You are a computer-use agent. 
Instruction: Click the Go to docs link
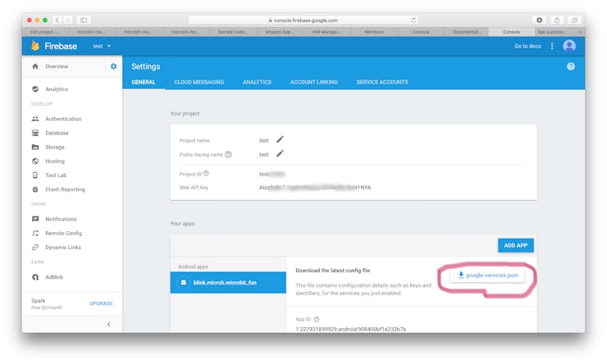(x=527, y=46)
